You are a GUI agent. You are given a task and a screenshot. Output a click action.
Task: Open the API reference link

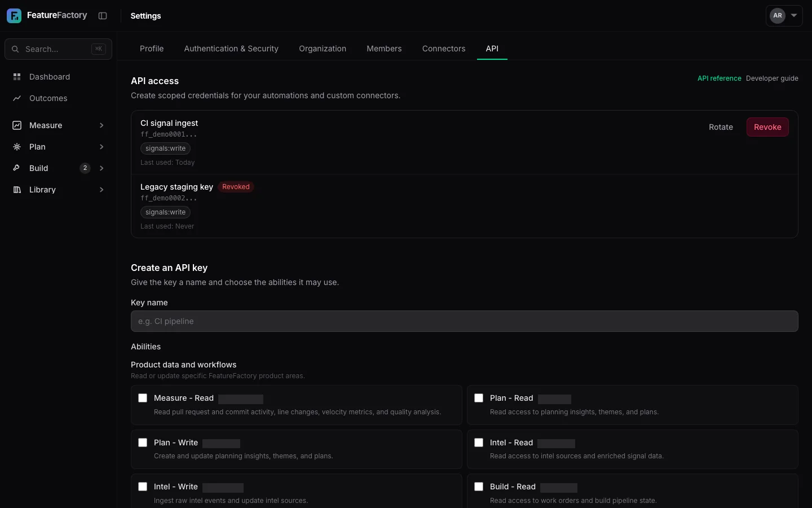tap(719, 78)
